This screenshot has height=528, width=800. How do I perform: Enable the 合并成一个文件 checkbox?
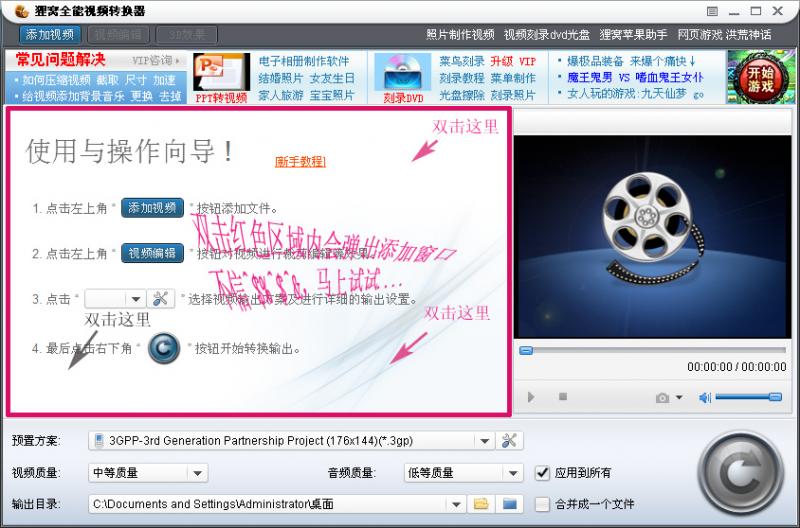click(x=542, y=505)
